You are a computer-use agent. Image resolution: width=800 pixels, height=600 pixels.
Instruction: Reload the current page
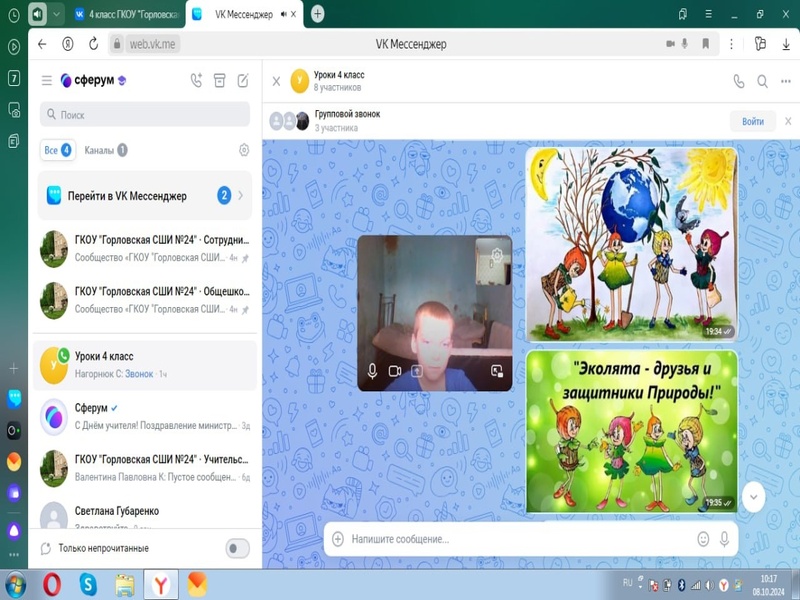(93, 44)
